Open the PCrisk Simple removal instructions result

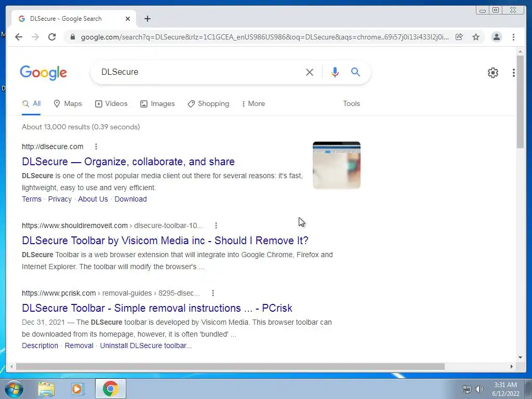click(x=157, y=308)
